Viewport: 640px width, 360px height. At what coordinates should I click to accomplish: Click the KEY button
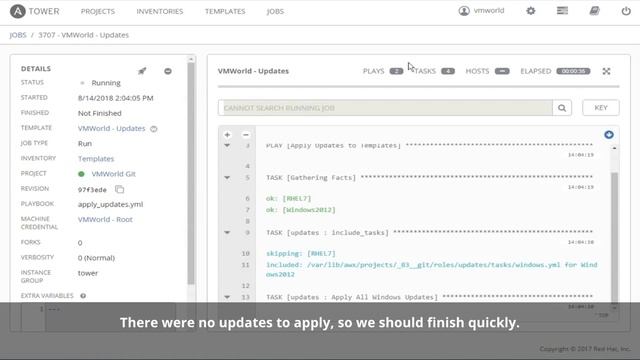[x=601, y=108]
